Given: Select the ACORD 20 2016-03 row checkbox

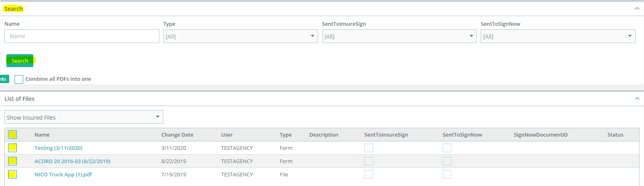Looking at the screenshot, I should [12, 161].
